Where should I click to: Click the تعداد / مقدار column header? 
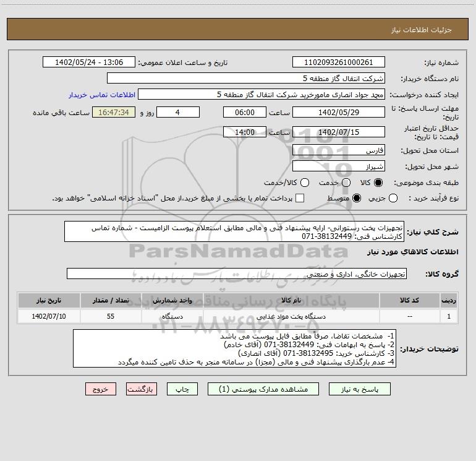pos(111,300)
